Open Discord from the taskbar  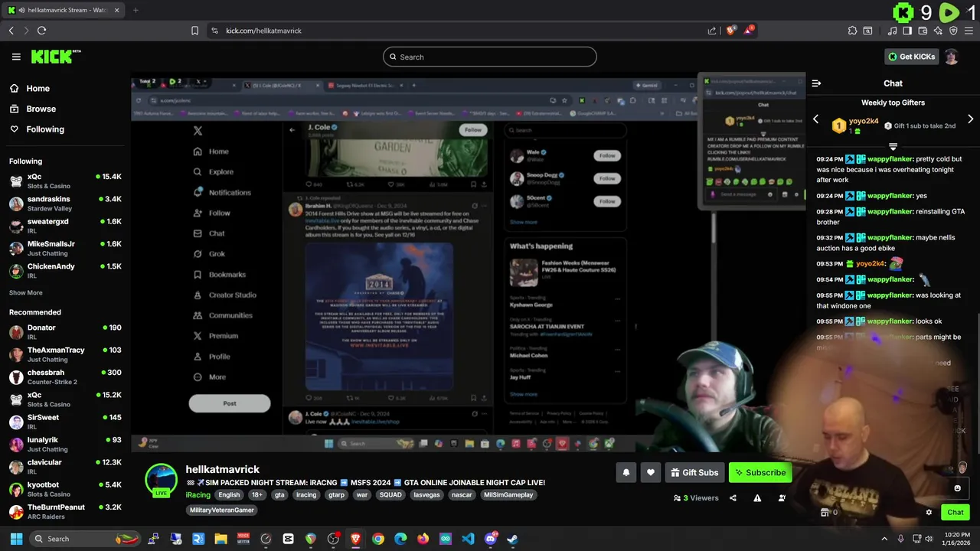[490, 539]
